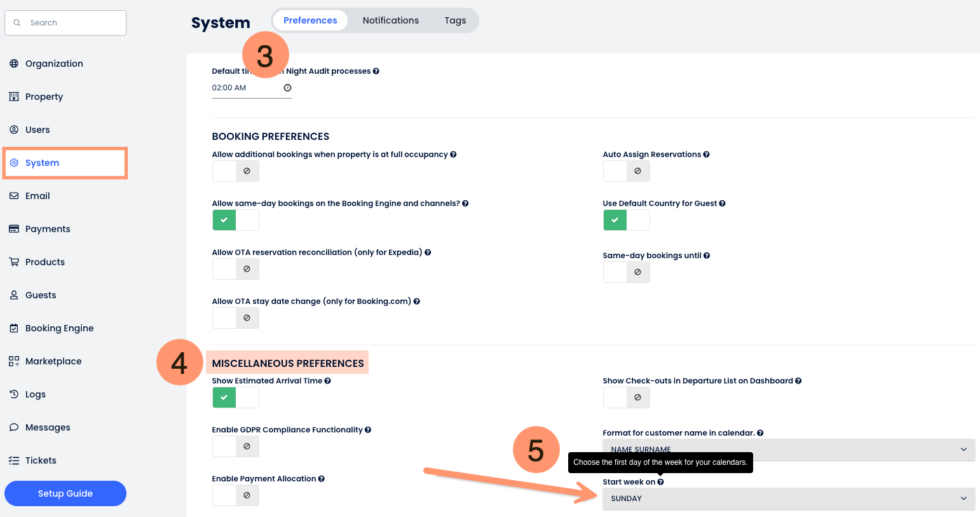
Task: Open the Tags tab
Action: point(455,20)
